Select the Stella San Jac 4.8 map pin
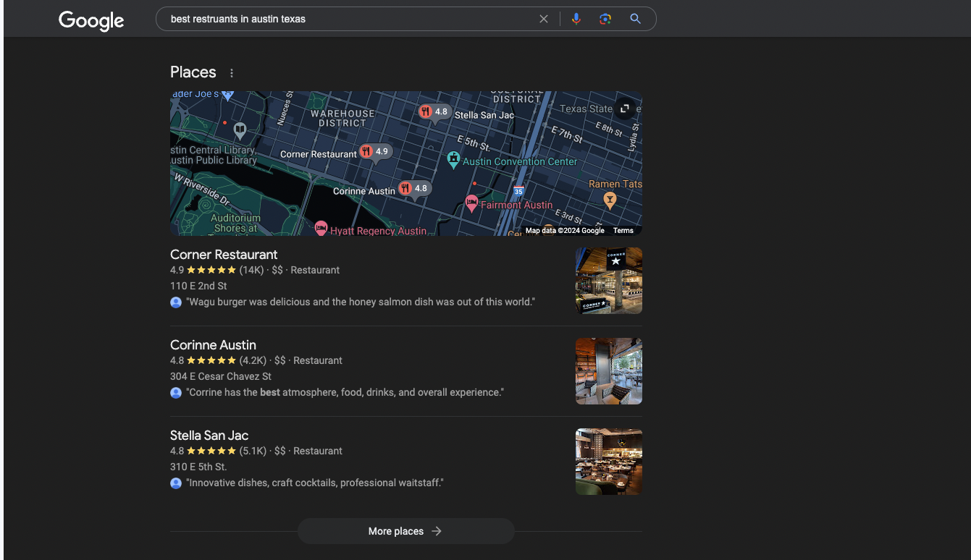Image resolution: width=971 pixels, height=560 pixels. (x=434, y=112)
